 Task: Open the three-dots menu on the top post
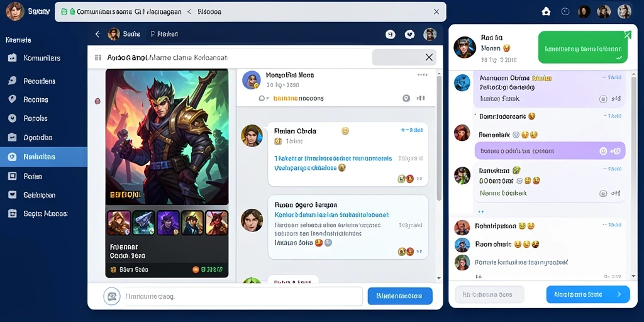tap(423, 75)
